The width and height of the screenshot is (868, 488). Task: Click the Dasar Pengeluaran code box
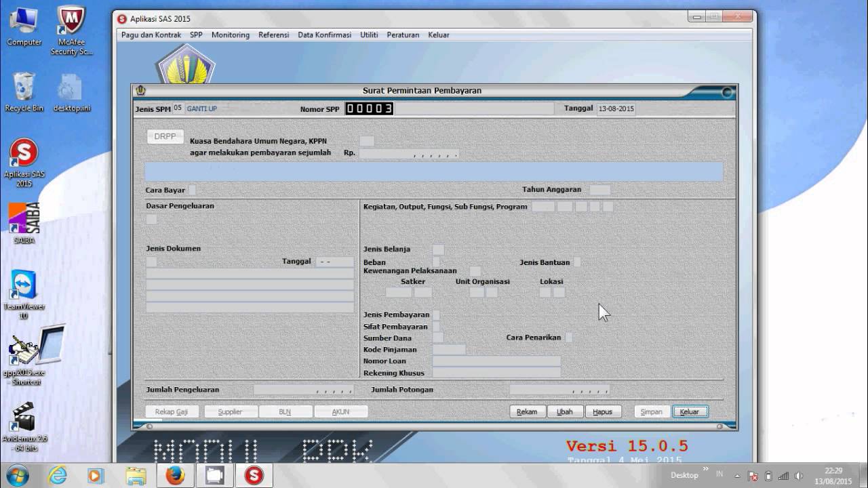tap(151, 219)
